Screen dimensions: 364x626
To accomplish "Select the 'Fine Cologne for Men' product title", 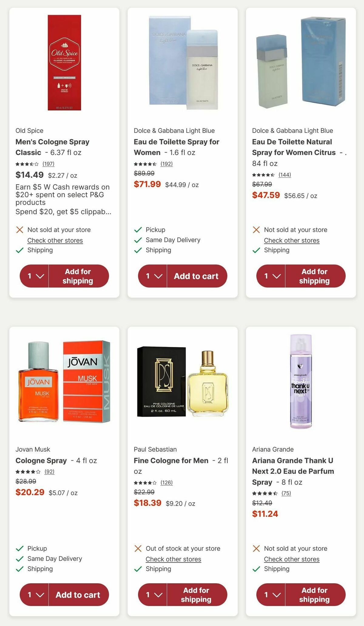I will (171, 460).
